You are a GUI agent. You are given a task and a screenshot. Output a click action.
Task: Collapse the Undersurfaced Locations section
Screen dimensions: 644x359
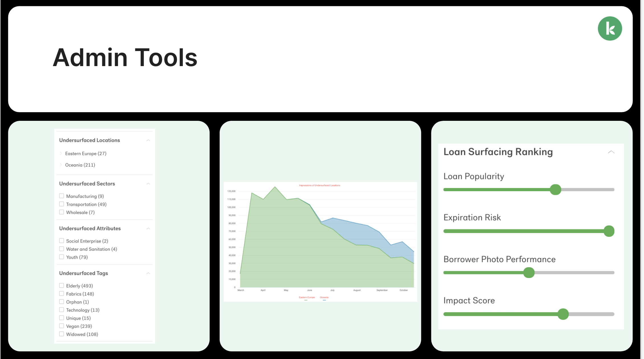(x=148, y=140)
